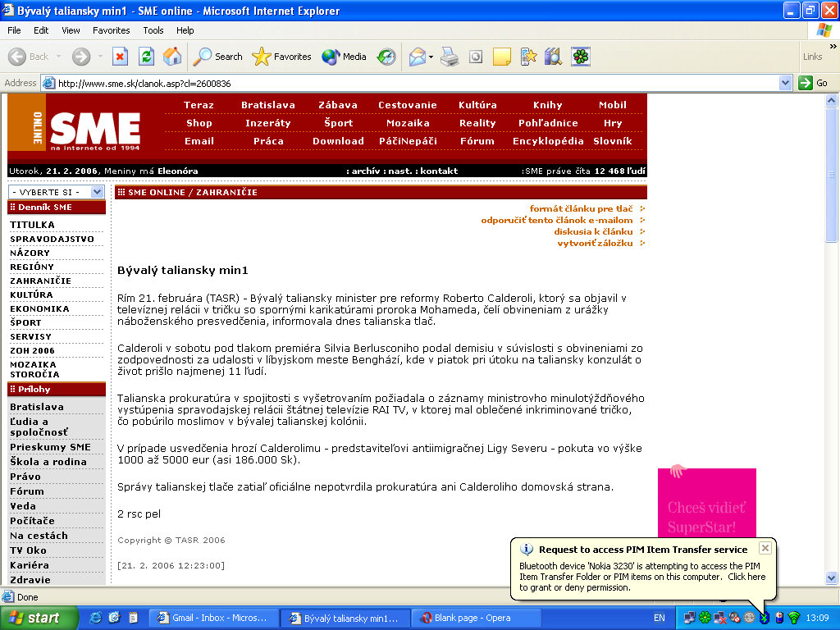
Task: Open the Windows start menu
Action: 38,618
